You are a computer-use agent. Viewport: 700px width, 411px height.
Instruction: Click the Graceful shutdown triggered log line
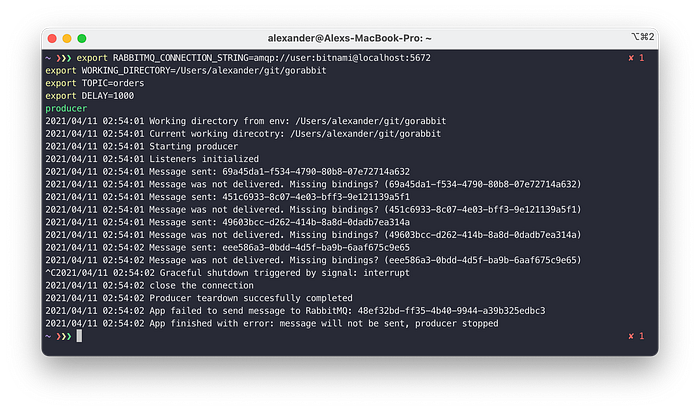[x=227, y=273]
